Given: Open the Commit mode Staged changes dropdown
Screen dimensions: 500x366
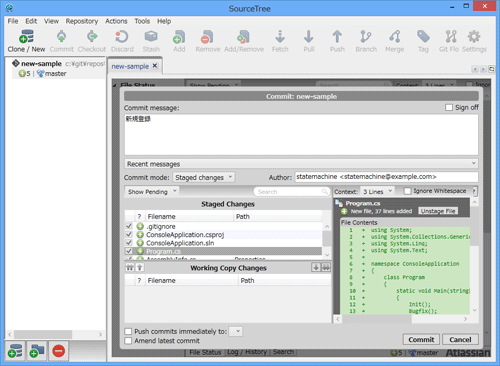Looking at the screenshot, I should tap(204, 177).
